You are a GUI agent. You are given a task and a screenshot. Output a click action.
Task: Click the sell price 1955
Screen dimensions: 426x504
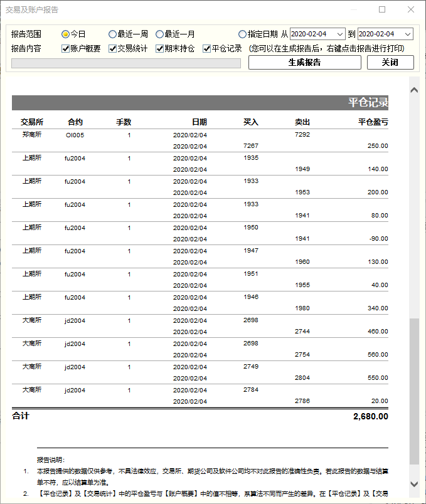(302, 285)
